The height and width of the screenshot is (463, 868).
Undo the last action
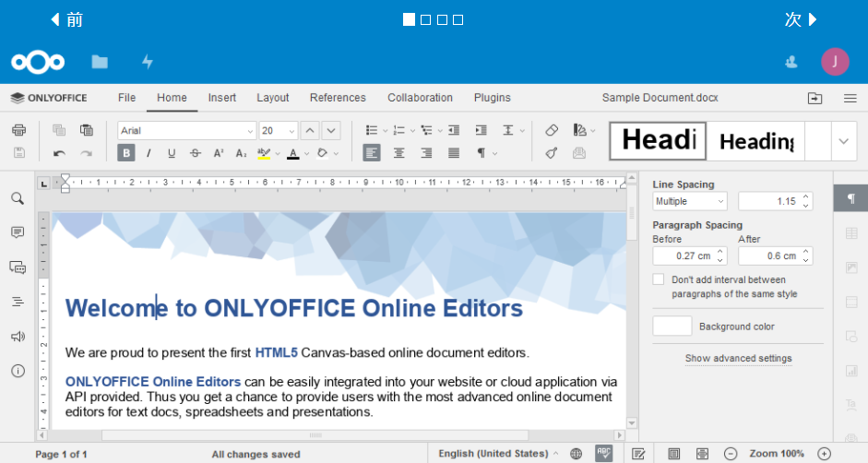[59, 153]
